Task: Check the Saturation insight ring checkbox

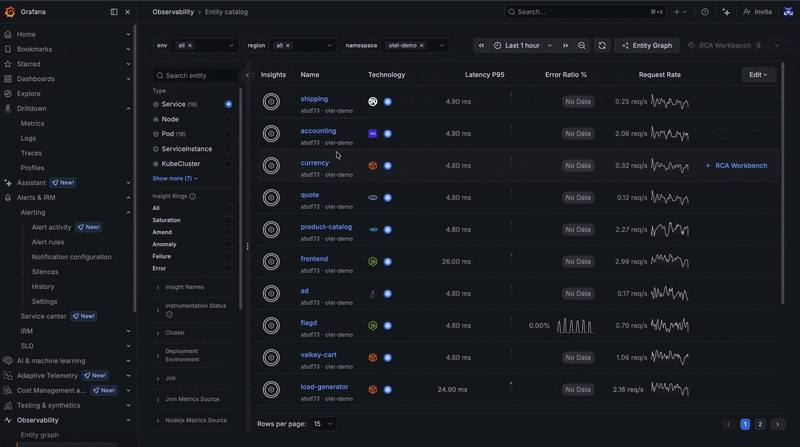Action: (229, 220)
